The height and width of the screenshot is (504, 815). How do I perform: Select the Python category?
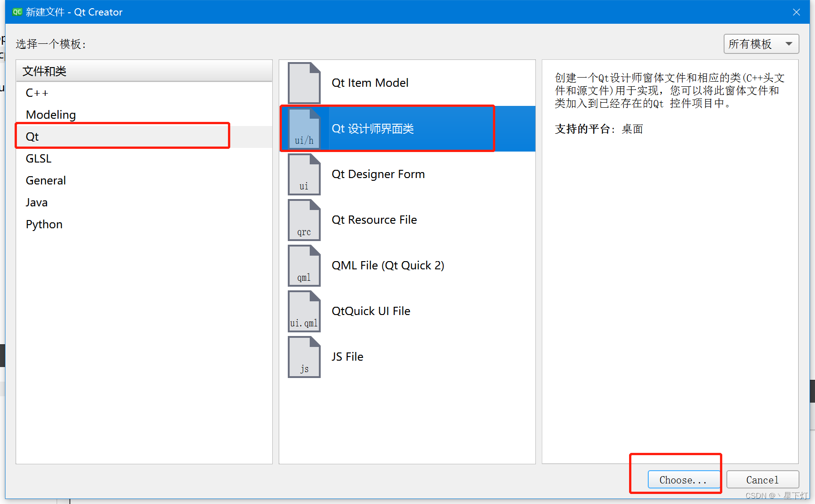pyautogui.click(x=144, y=224)
